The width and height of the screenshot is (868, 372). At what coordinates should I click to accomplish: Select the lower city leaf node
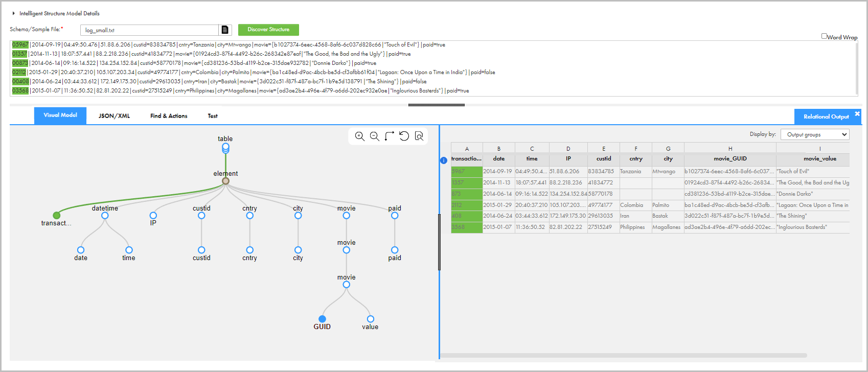click(x=298, y=250)
